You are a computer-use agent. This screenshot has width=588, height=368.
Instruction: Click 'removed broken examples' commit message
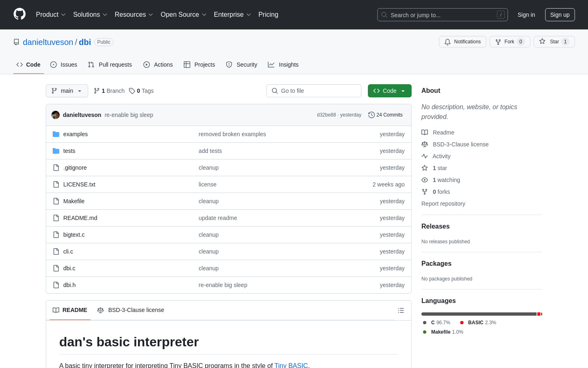click(x=232, y=134)
